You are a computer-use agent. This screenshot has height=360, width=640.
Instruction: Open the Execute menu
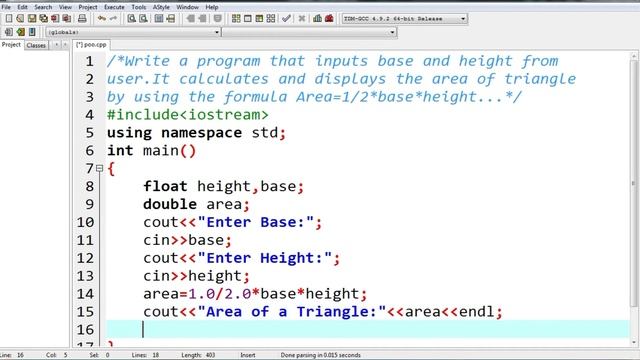(x=114, y=7)
